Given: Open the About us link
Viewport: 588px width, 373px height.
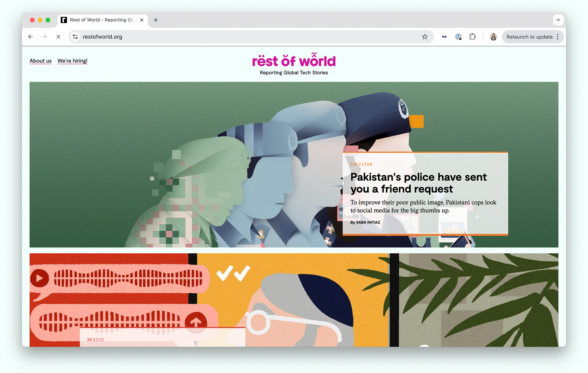Looking at the screenshot, I should (41, 61).
